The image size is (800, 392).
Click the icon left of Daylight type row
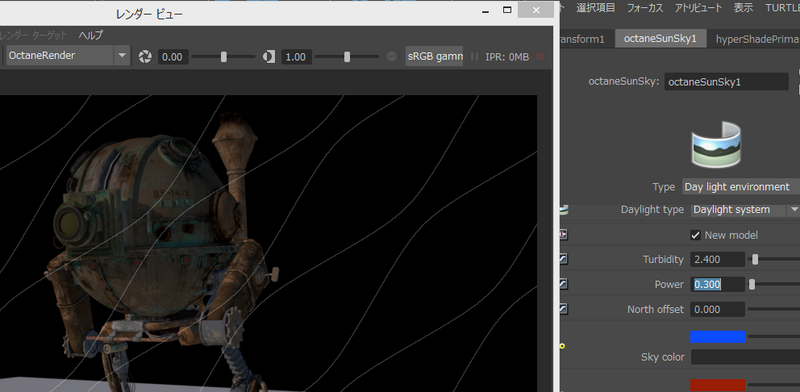[x=563, y=209]
